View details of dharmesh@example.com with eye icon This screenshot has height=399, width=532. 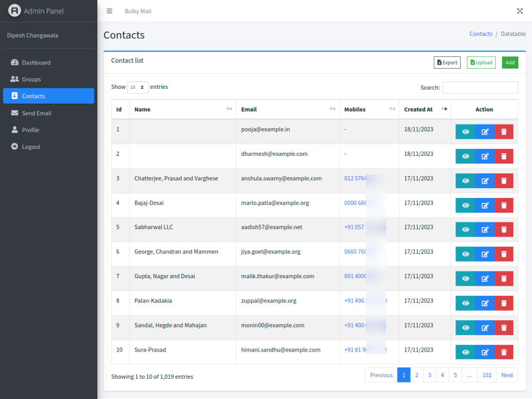(465, 156)
